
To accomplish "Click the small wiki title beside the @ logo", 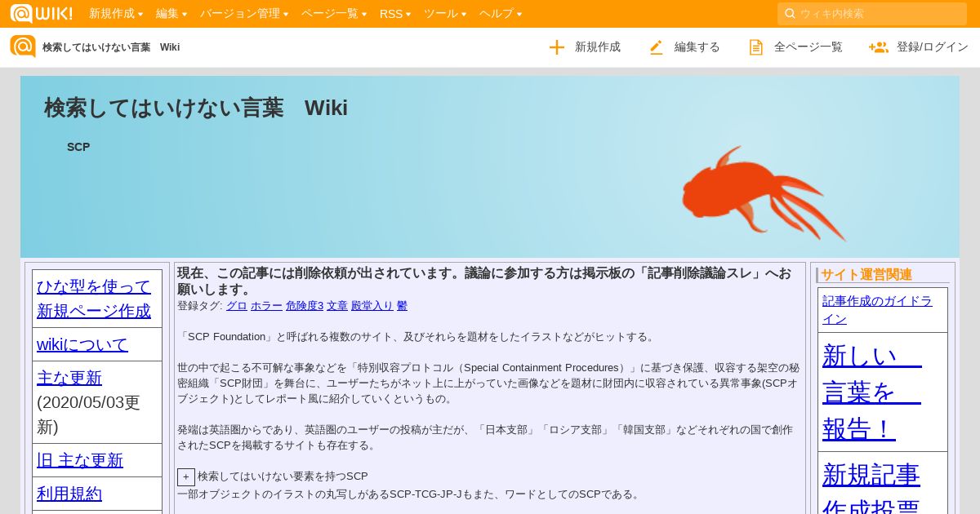I will (111, 47).
